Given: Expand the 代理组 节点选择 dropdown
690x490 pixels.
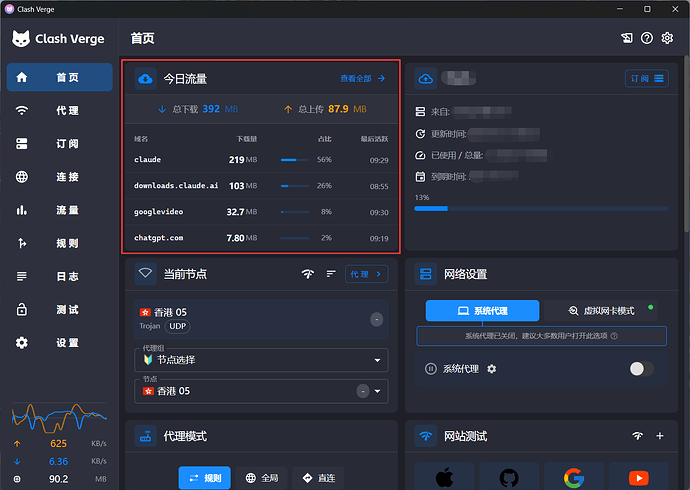Looking at the screenshot, I should coord(261,360).
